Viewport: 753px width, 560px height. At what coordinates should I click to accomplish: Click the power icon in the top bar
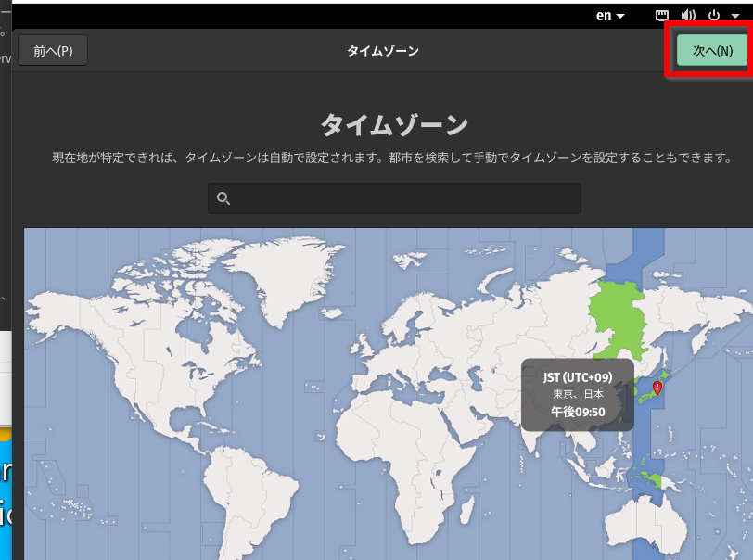714,16
